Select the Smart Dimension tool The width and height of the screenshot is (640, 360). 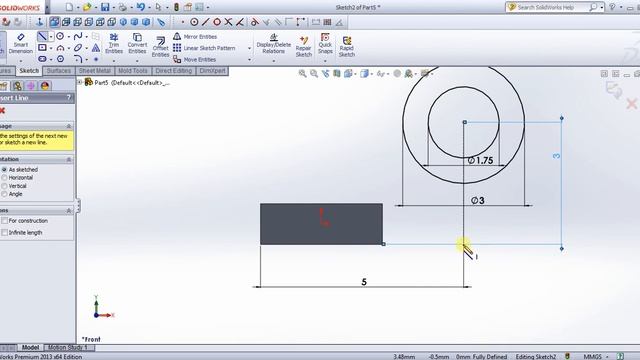[20, 43]
